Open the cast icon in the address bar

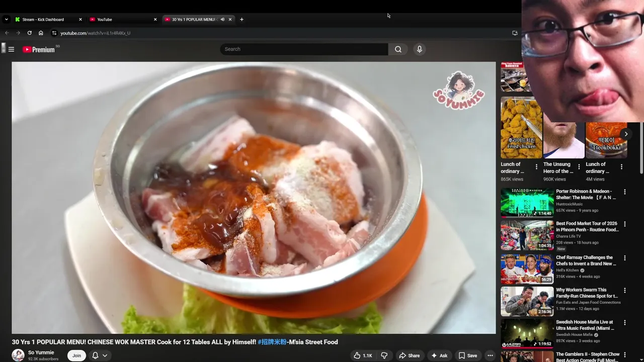pos(515,33)
